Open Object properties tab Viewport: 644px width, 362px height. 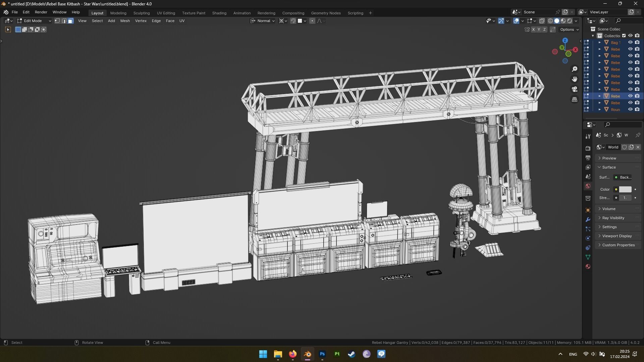[588, 210]
